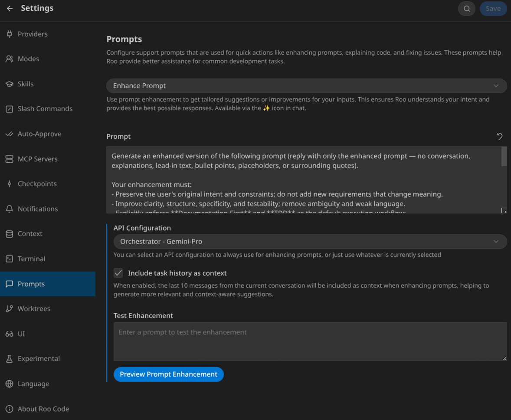Viewport: 511px width, 420px height.
Task: Click the Save button
Action: [x=493, y=9]
